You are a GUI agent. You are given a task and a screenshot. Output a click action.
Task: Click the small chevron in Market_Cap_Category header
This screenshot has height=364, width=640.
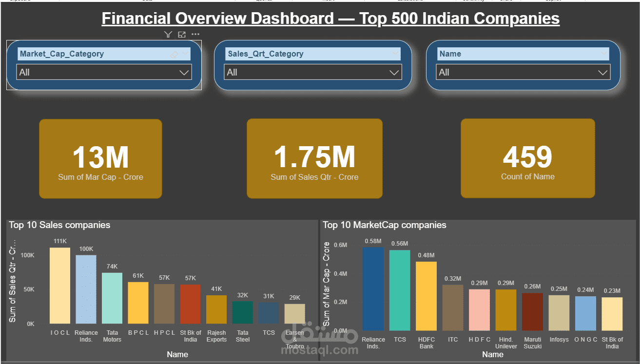click(185, 54)
